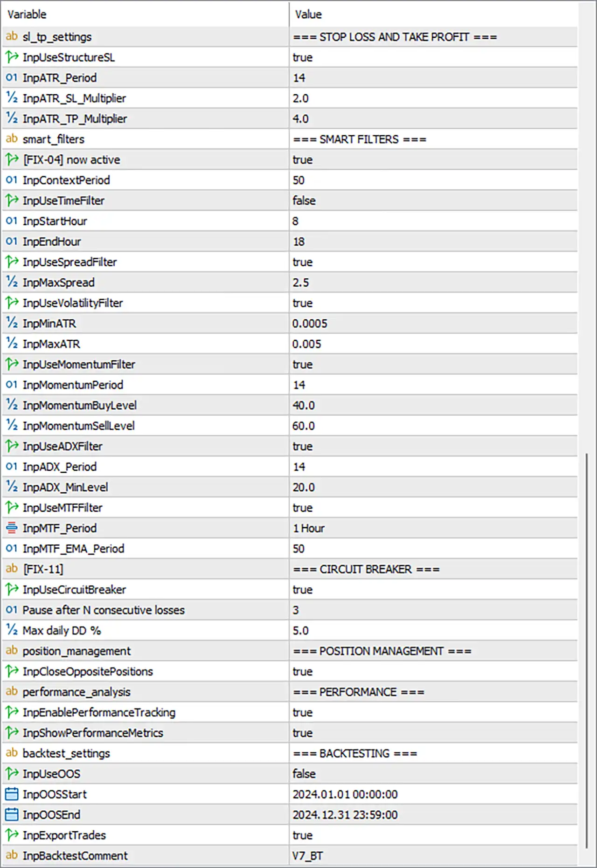
Task: Select the true value of InpUseADXFilter
Action: (303, 446)
